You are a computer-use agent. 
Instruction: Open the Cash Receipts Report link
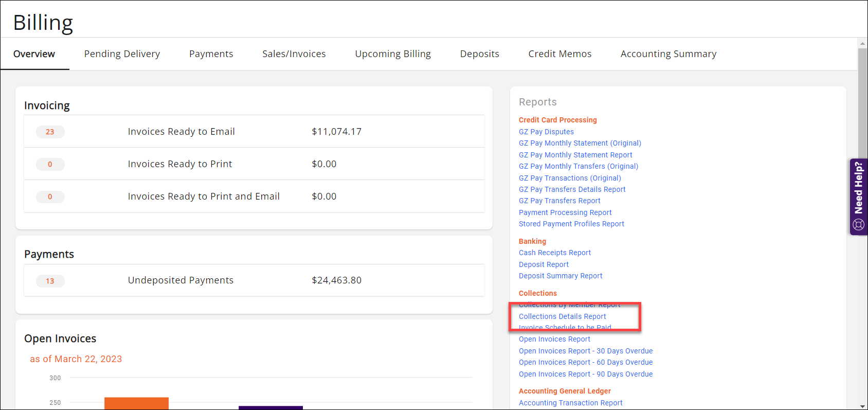[554, 253]
